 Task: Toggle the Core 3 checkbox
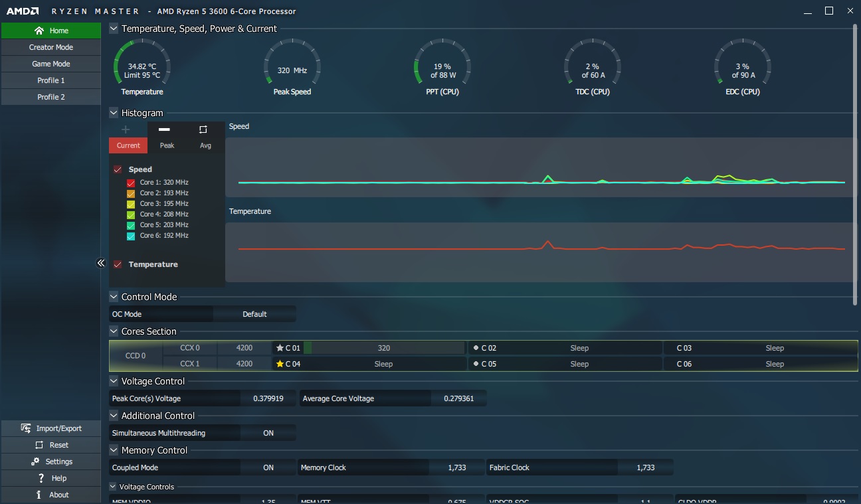click(x=131, y=204)
